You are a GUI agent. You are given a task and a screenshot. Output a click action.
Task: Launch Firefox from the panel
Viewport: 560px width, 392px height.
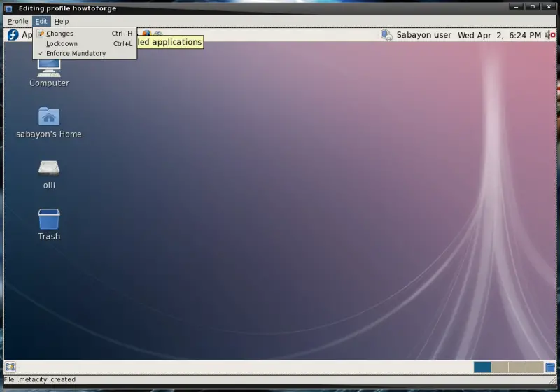146,33
